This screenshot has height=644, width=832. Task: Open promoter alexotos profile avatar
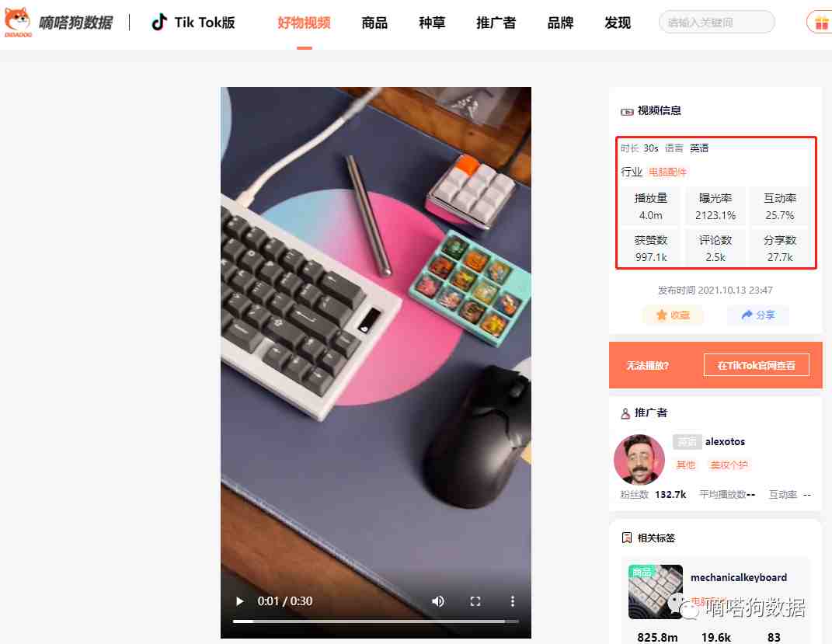[639, 459]
